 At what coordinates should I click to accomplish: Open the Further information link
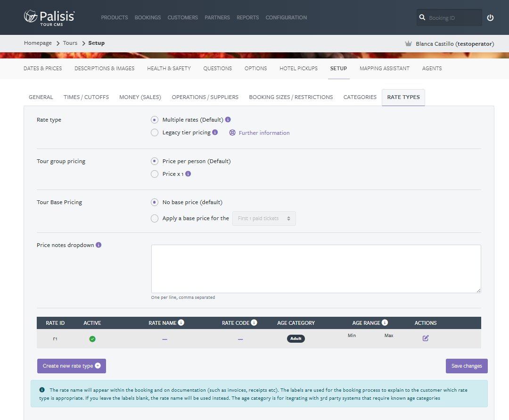tap(264, 133)
